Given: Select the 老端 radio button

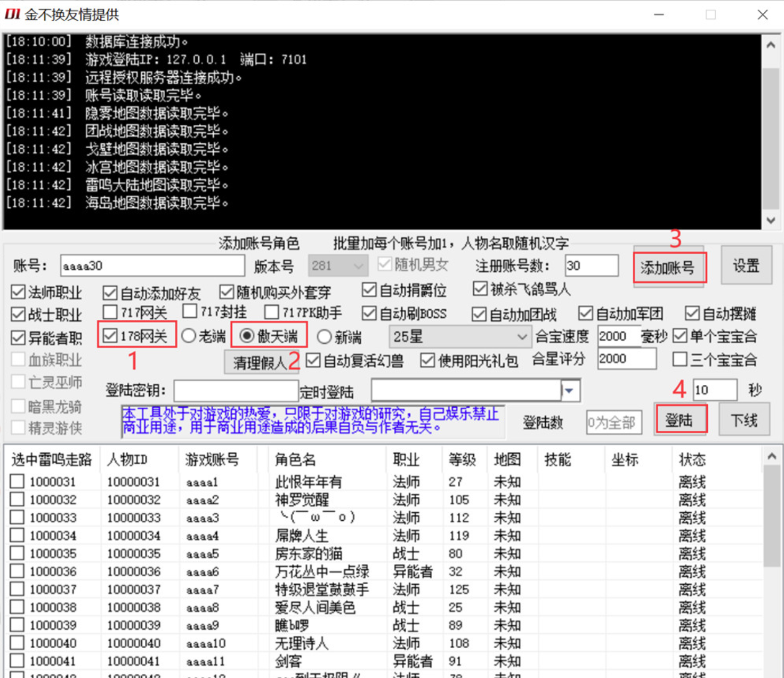Looking at the screenshot, I should click(x=189, y=336).
